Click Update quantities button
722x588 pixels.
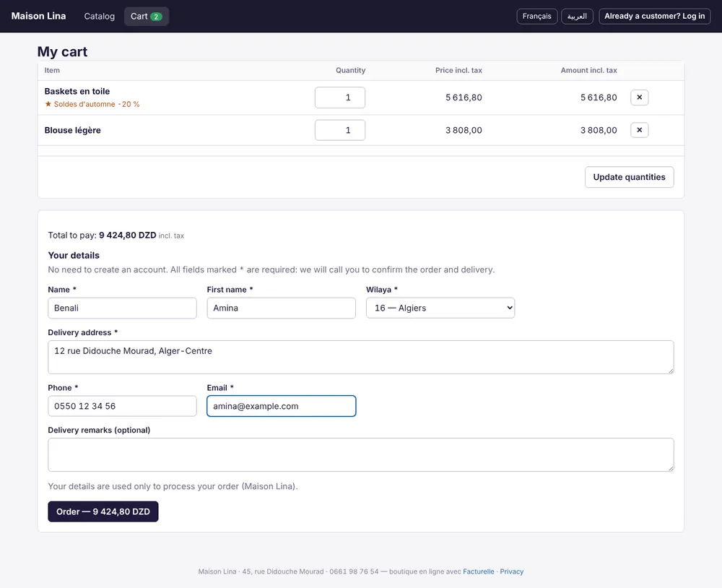tap(629, 177)
